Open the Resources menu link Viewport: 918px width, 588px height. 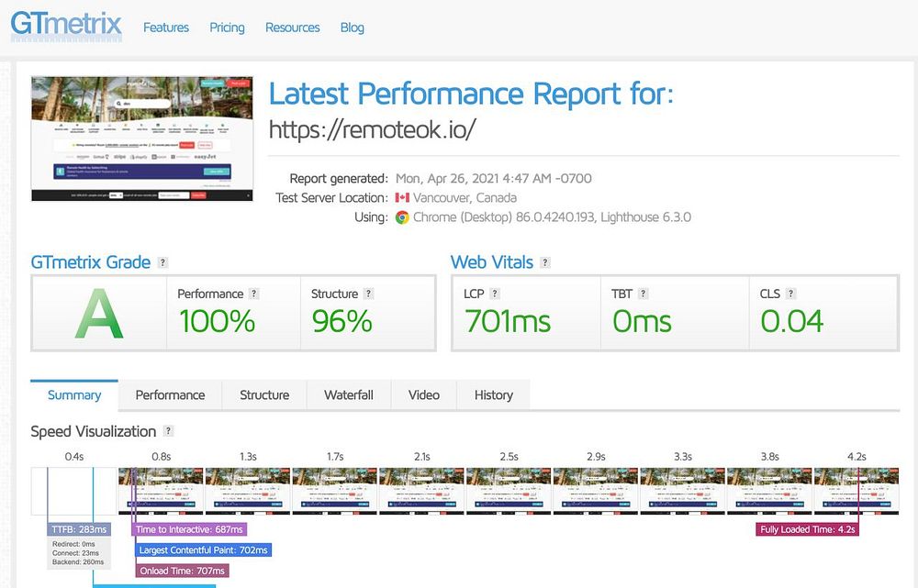(293, 28)
